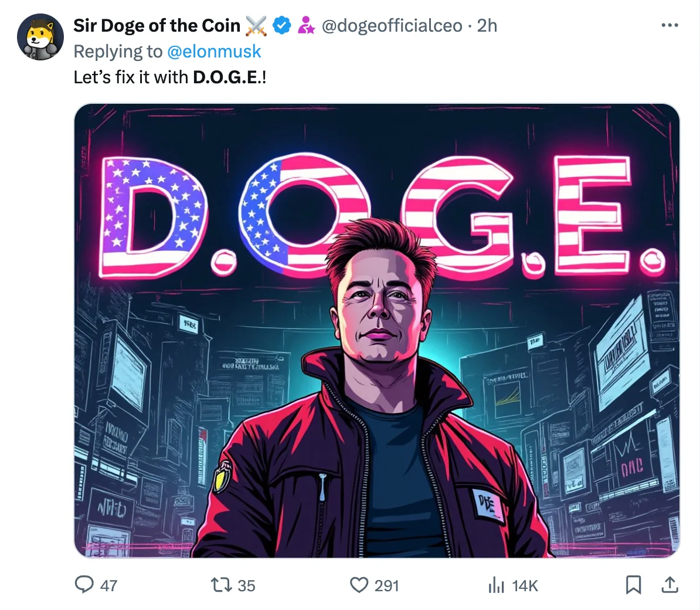Click the display name Sir Doge of the Coin
The width and height of the screenshot is (700, 610).
[x=157, y=26]
